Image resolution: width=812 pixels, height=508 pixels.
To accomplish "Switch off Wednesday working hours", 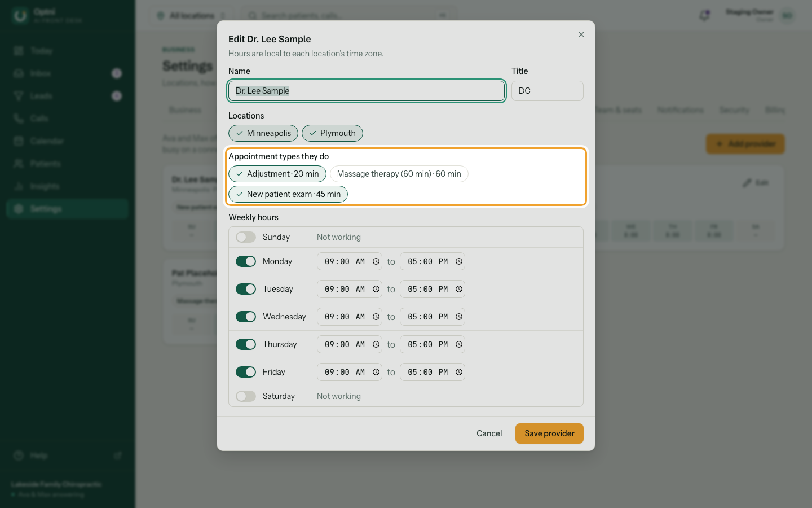I will point(246,317).
